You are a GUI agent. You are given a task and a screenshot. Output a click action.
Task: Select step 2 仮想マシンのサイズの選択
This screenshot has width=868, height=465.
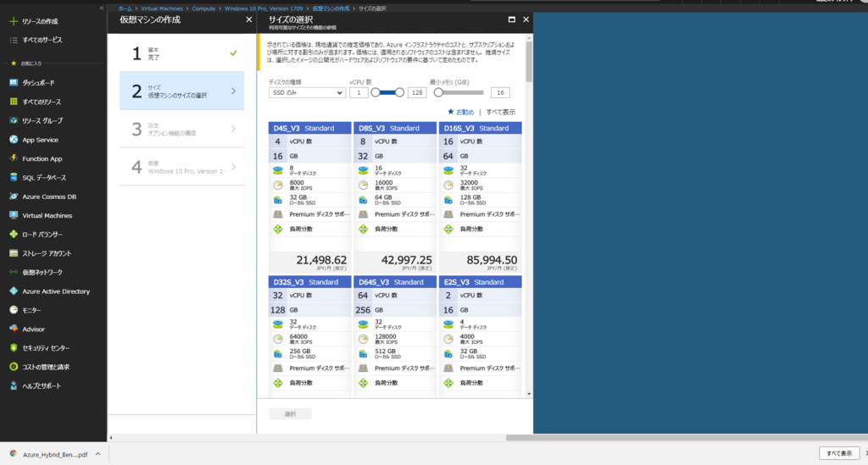tap(182, 91)
